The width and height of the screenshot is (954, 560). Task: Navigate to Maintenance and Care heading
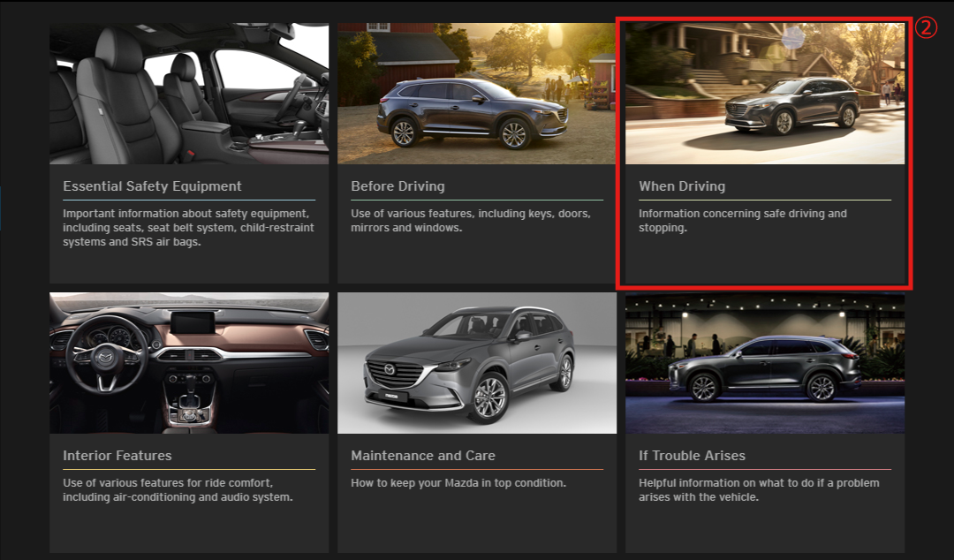423,456
